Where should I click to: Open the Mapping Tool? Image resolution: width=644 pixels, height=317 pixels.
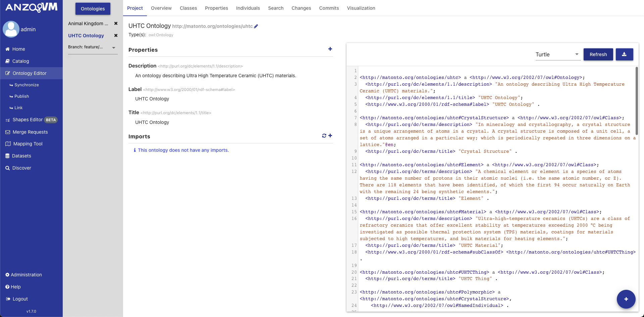click(x=28, y=144)
